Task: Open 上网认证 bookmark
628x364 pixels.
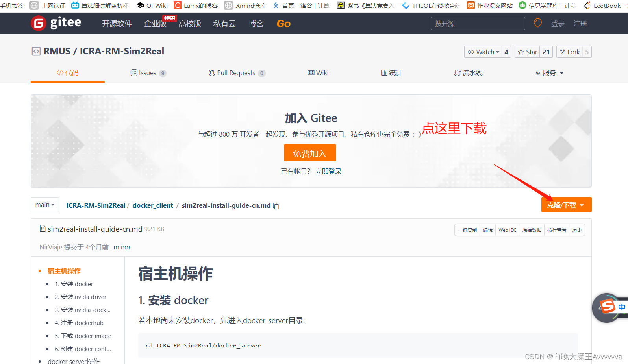Action: click(48, 6)
